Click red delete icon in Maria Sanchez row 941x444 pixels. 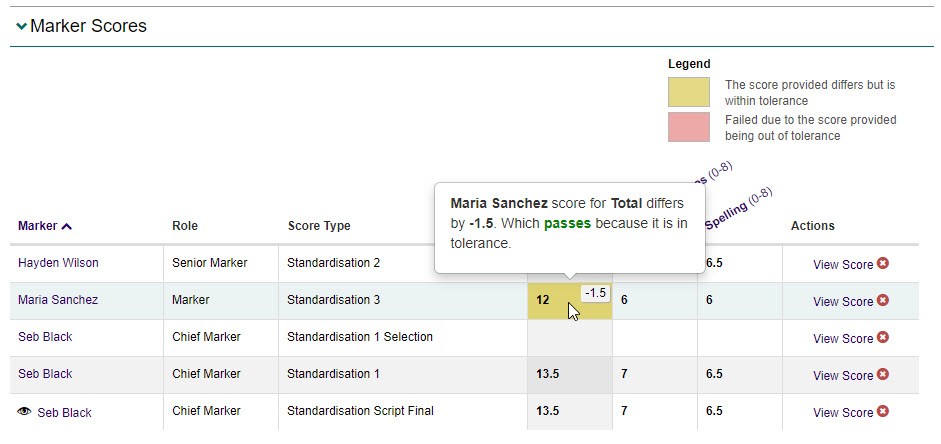tap(883, 301)
